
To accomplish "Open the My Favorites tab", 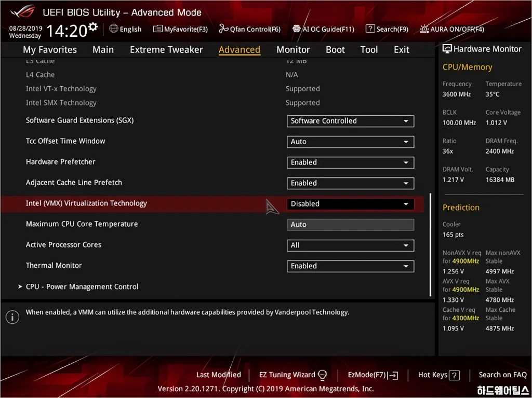I will pos(50,49).
